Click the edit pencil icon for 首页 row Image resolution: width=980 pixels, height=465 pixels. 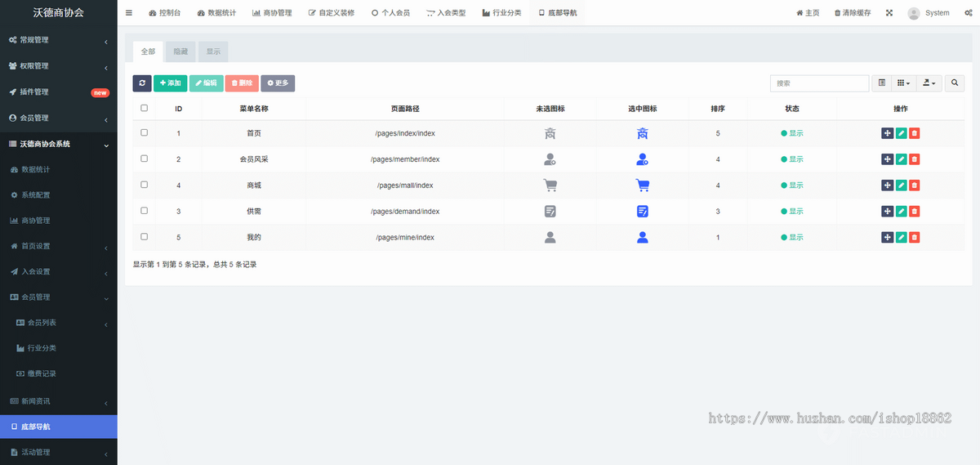(x=901, y=133)
